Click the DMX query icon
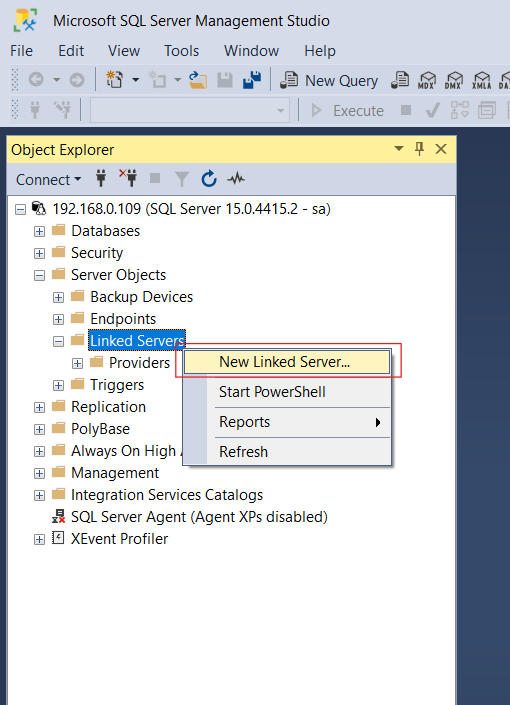Viewport: 510px width, 705px height. click(x=453, y=81)
